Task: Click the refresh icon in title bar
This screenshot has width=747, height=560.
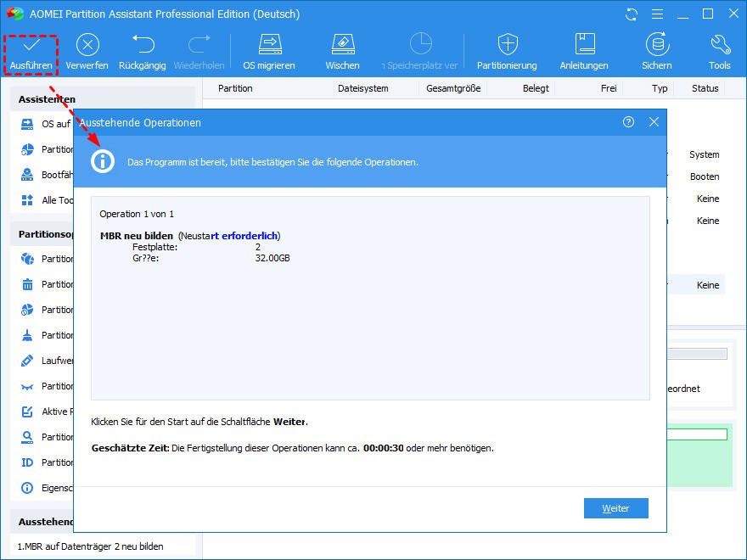Action: pyautogui.click(x=632, y=14)
